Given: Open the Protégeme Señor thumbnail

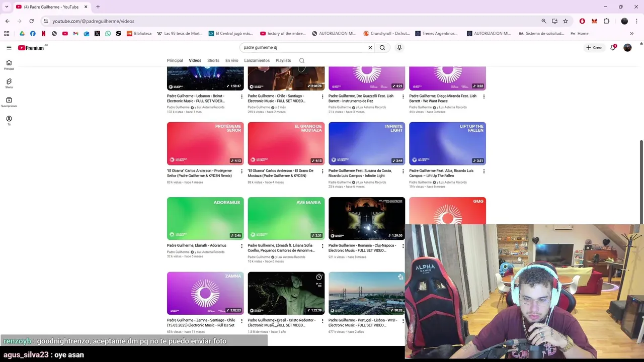Looking at the screenshot, I should [x=205, y=143].
